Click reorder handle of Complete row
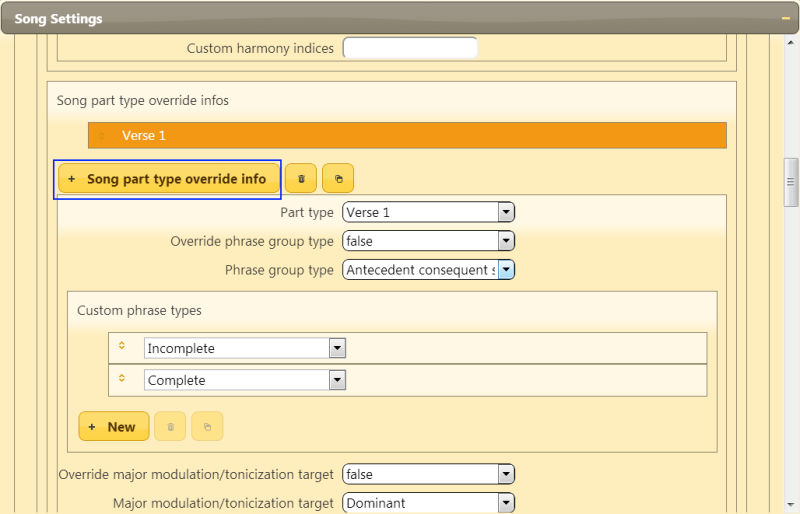Image resolution: width=800 pixels, height=514 pixels. pyautogui.click(x=122, y=378)
